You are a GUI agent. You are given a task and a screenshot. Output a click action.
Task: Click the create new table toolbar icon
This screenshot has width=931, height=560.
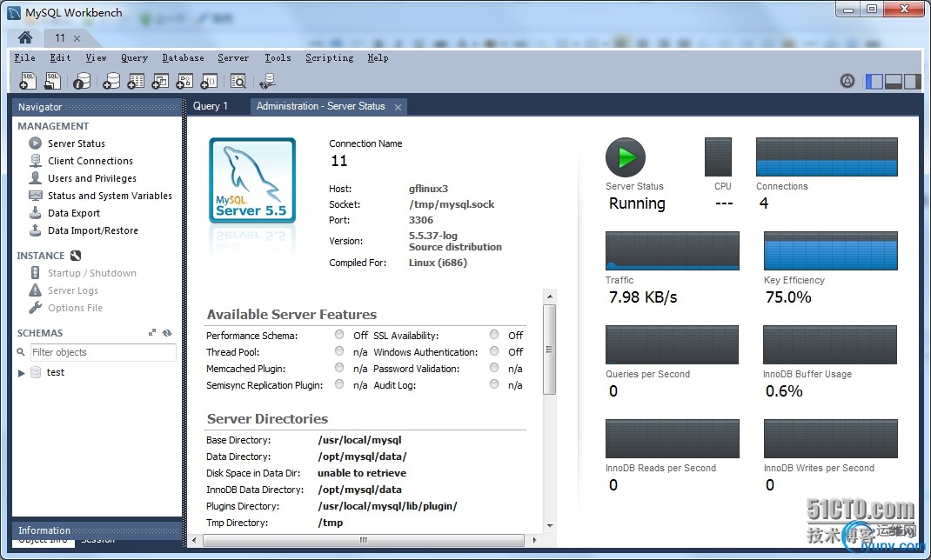136,81
